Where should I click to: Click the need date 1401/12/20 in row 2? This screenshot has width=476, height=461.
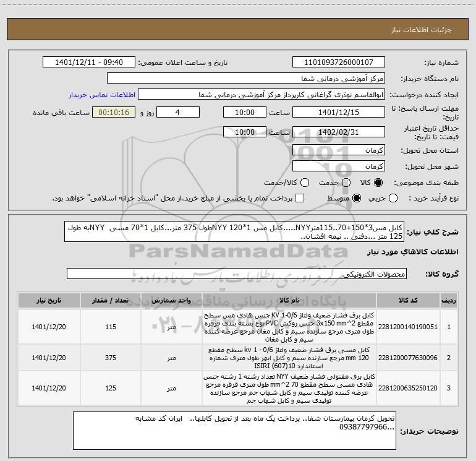tap(49, 358)
